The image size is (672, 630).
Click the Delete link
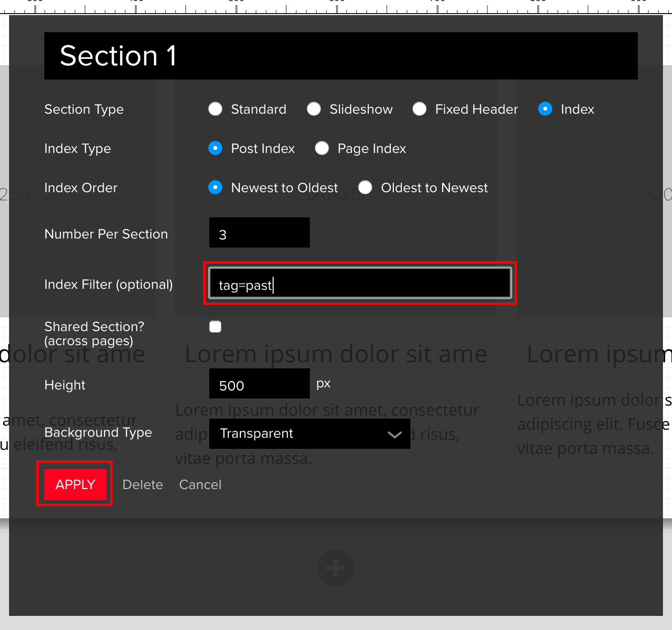click(143, 485)
